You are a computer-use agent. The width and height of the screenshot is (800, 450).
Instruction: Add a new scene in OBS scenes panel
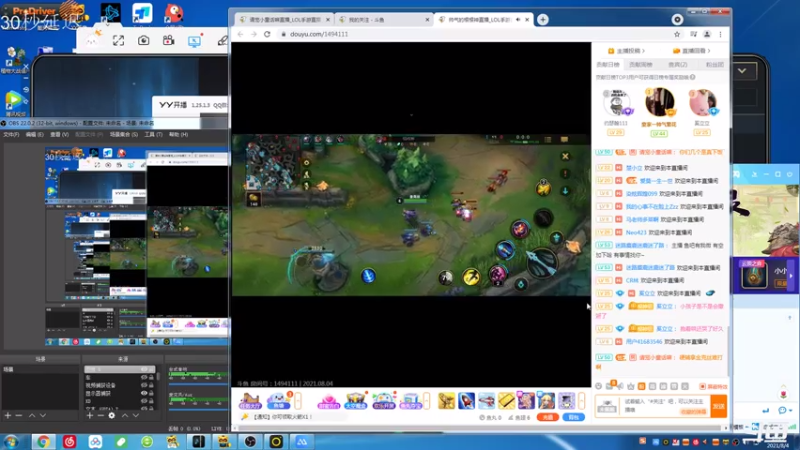(x=8, y=415)
